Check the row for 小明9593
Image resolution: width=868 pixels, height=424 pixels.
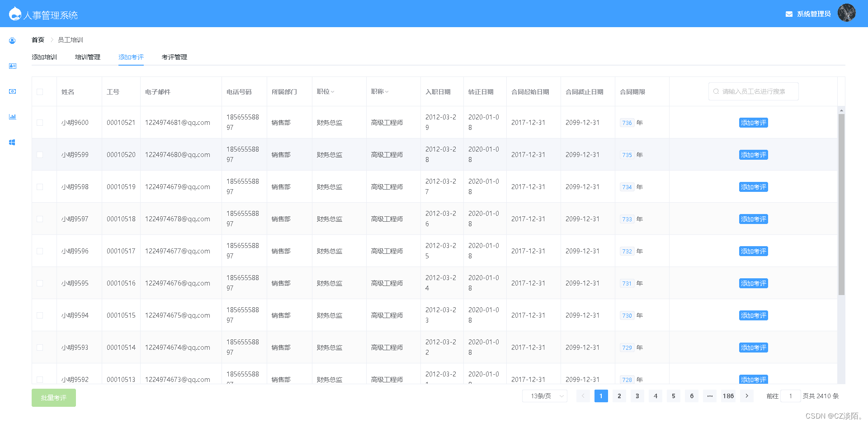tap(40, 348)
